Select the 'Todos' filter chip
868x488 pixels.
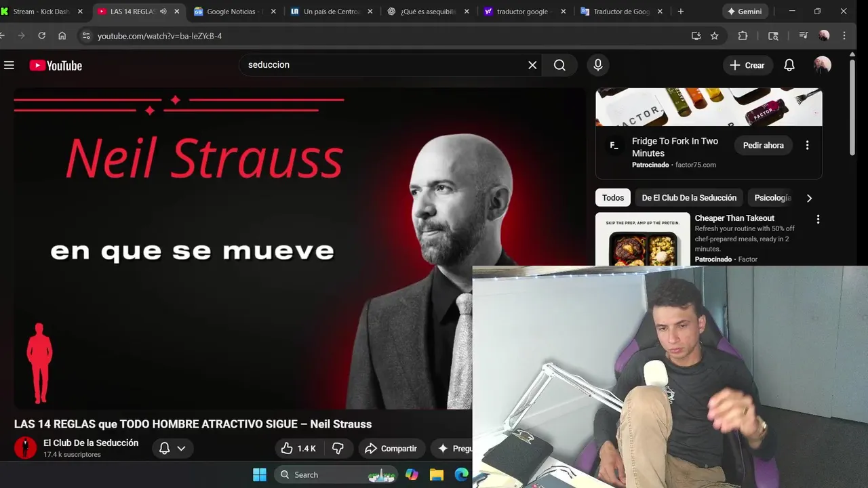click(613, 198)
